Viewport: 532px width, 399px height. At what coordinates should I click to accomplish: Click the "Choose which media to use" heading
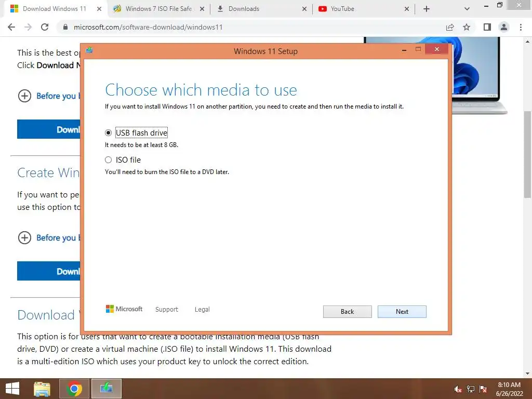pyautogui.click(x=201, y=90)
